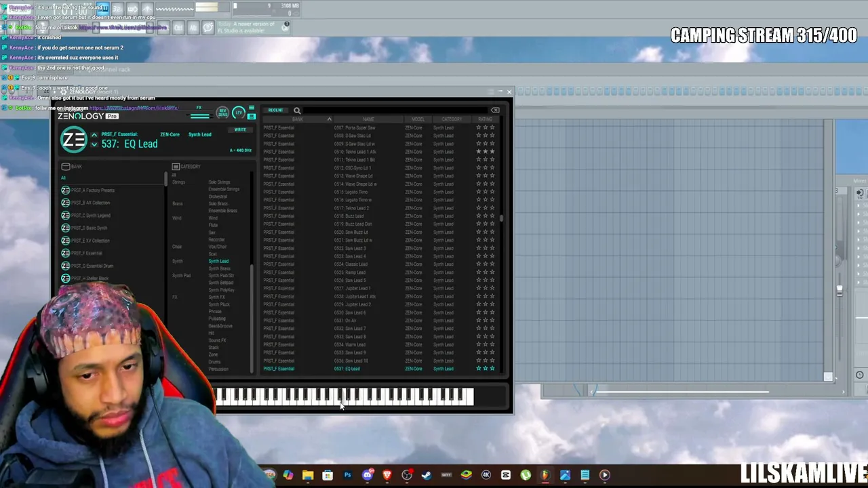Sort presets by the NAME column header
868x488 pixels.
368,119
